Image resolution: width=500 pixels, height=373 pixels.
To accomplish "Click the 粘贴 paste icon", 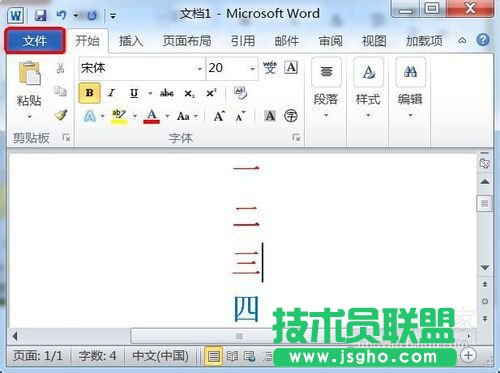I will pyautogui.click(x=29, y=73).
